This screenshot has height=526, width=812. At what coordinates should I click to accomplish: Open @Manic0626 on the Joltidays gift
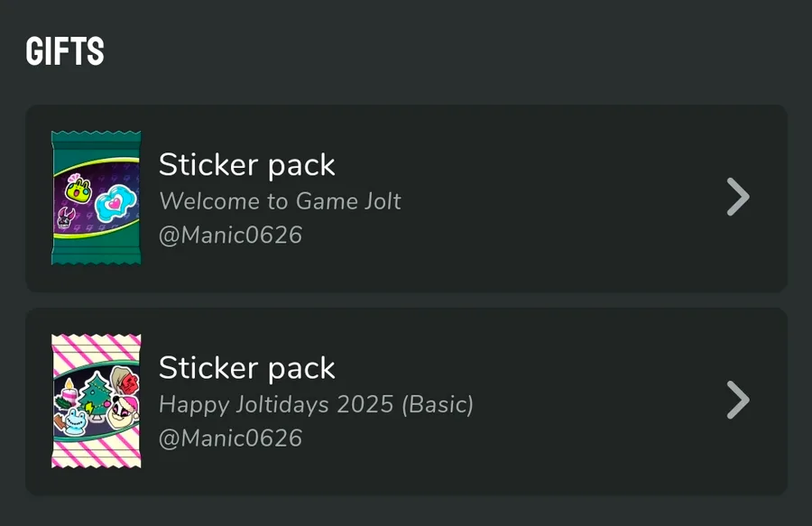click(230, 438)
